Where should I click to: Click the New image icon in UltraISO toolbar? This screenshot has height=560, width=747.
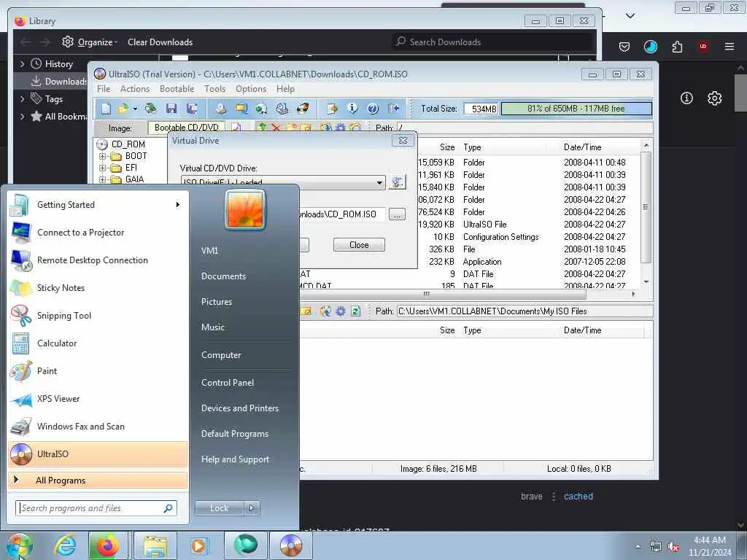coord(106,109)
